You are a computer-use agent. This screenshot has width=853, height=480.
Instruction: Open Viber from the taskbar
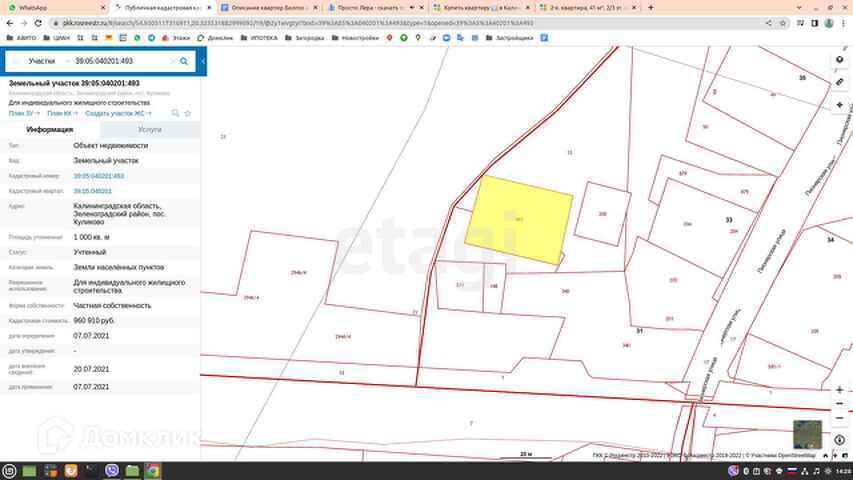112,471
